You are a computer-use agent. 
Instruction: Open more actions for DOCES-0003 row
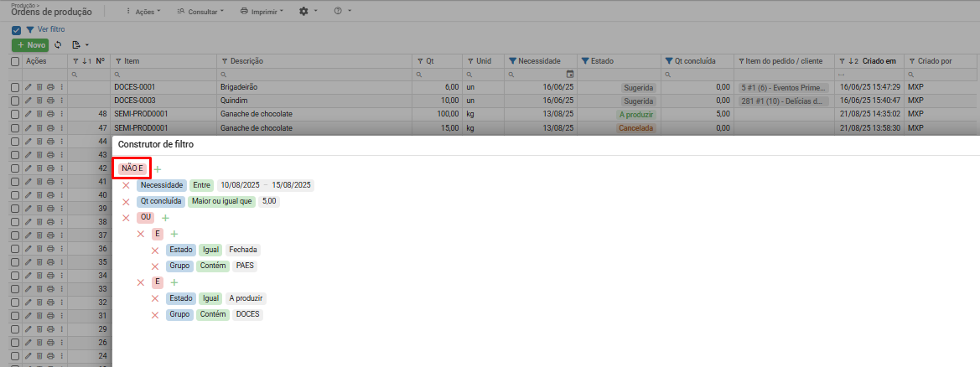(61, 101)
